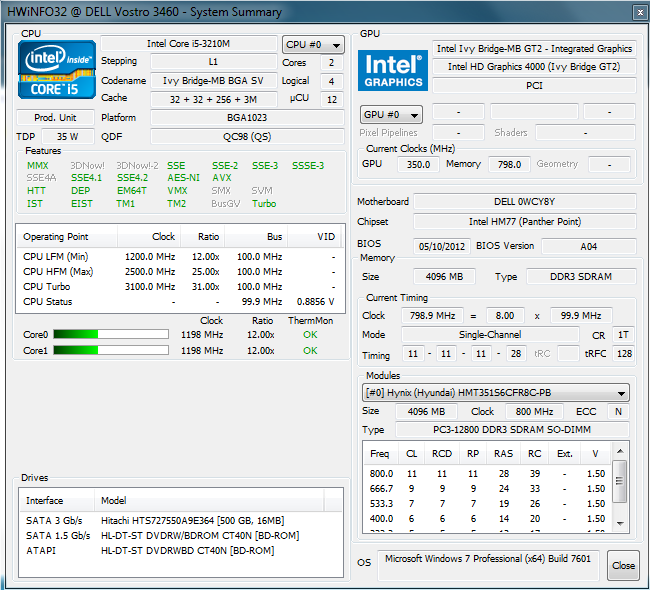
Task: Select the CPU HFM (Max) row
Action: (x=179, y=272)
